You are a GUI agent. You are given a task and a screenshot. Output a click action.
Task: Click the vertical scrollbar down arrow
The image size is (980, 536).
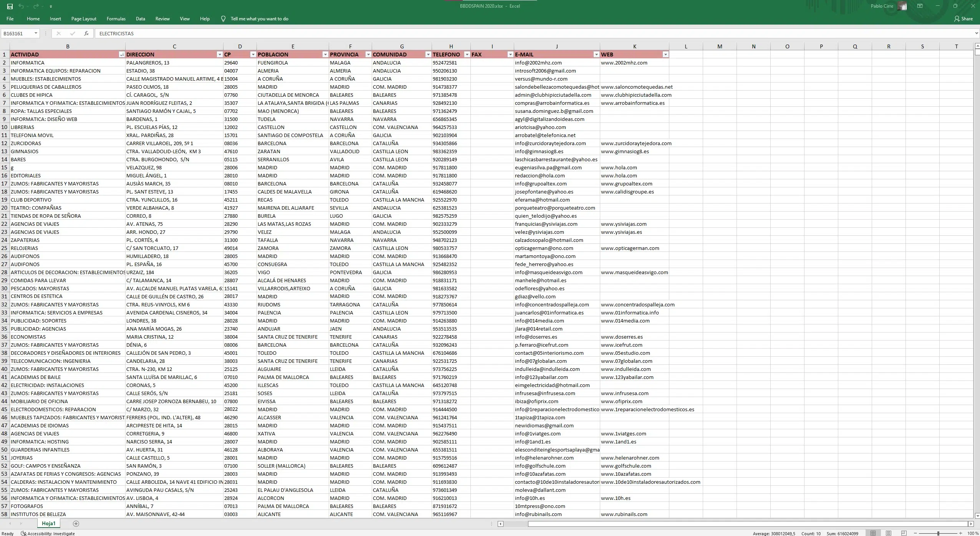click(977, 516)
